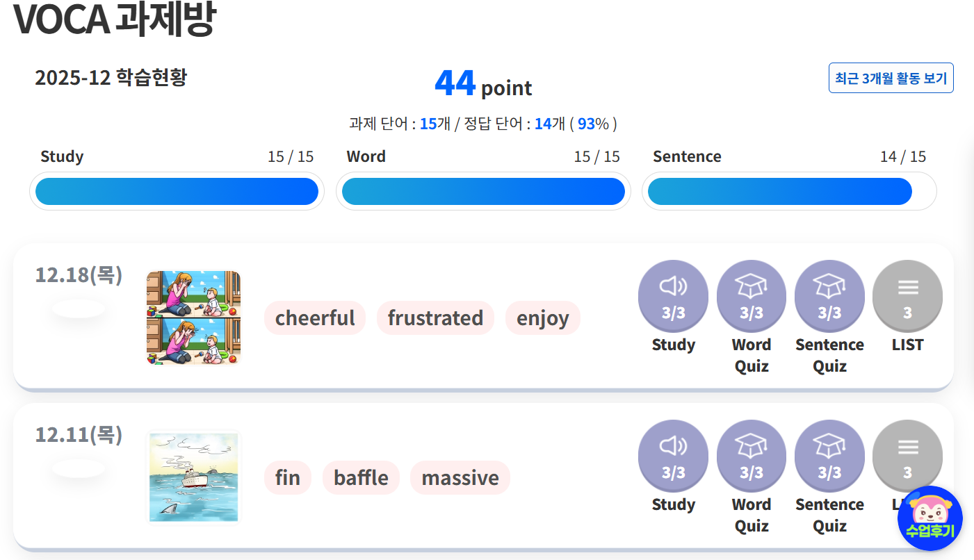Click the Study progress bar
The height and width of the screenshot is (560, 974).
tap(177, 191)
